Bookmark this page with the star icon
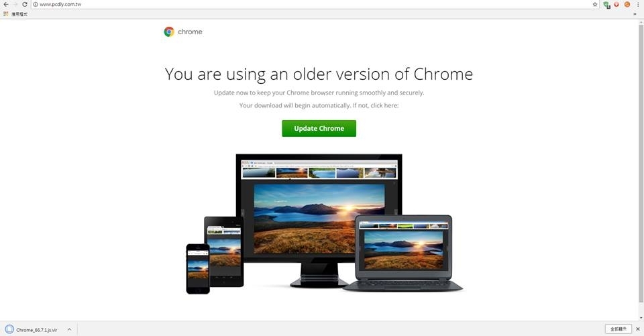The width and height of the screenshot is (644, 336). 595,4
